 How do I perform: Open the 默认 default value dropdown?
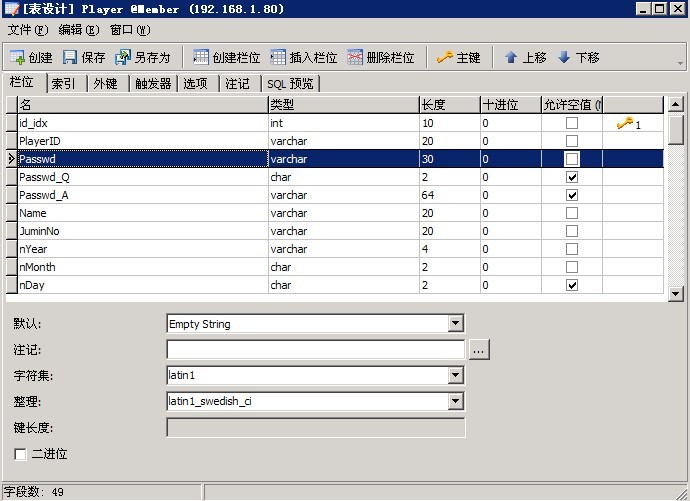tap(456, 324)
